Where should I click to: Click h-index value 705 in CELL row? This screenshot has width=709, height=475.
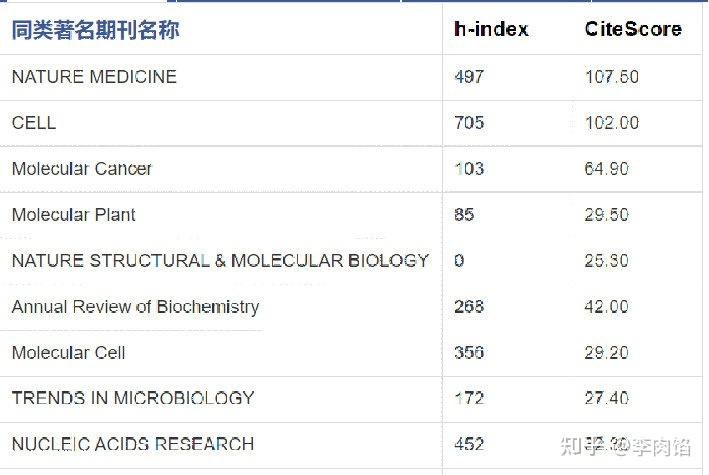click(469, 123)
